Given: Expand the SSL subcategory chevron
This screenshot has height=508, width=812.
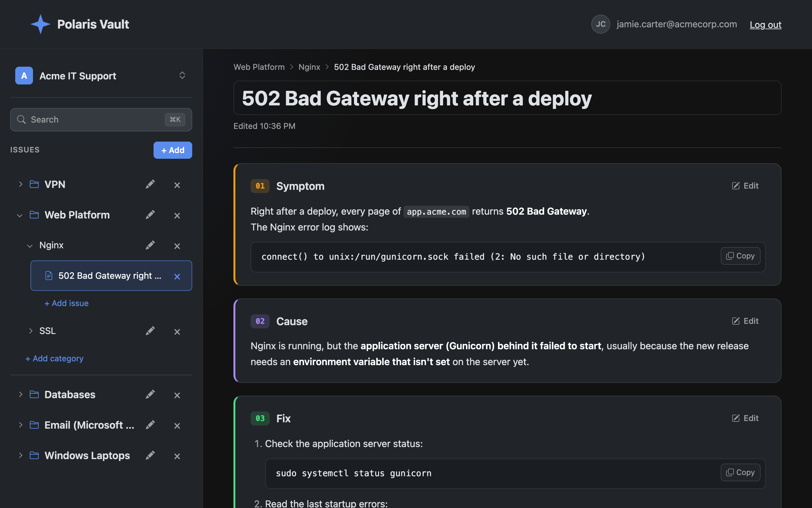Looking at the screenshot, I should [x=30, y=331].
